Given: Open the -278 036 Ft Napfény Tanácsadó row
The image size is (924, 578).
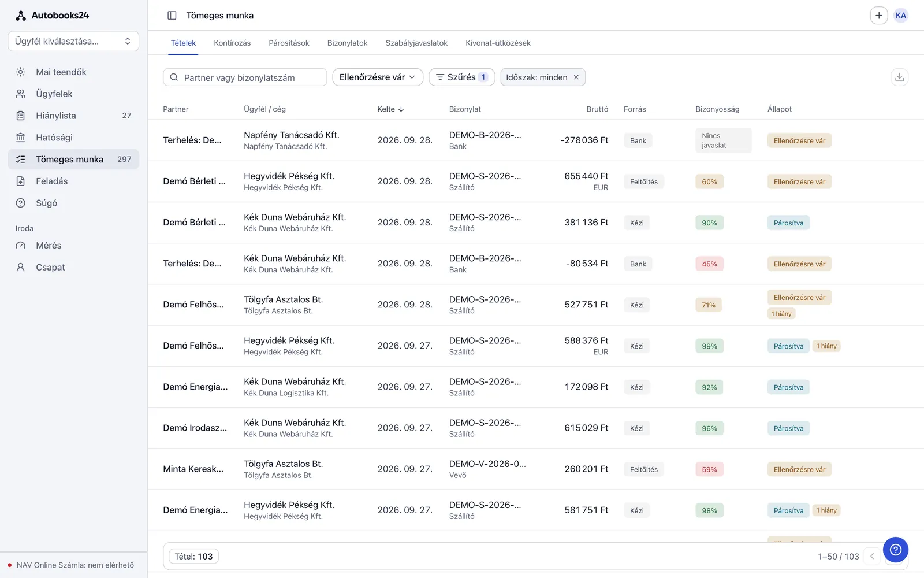Looking at the screenshot, I should click(x=535, y=140).
